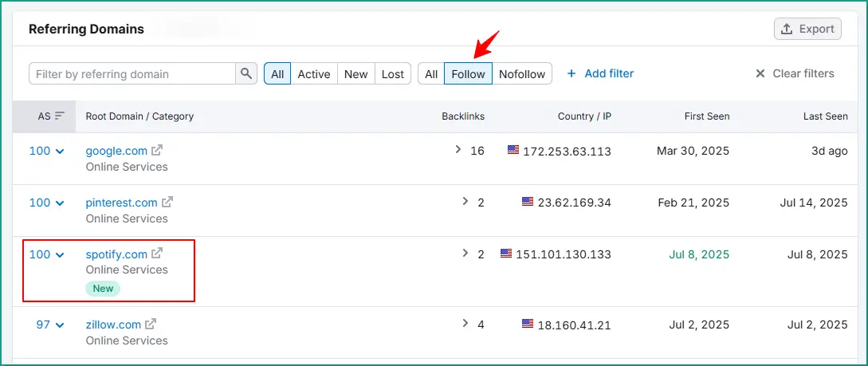
Task: Open the google.com domain link
Action: click(116, 151)
